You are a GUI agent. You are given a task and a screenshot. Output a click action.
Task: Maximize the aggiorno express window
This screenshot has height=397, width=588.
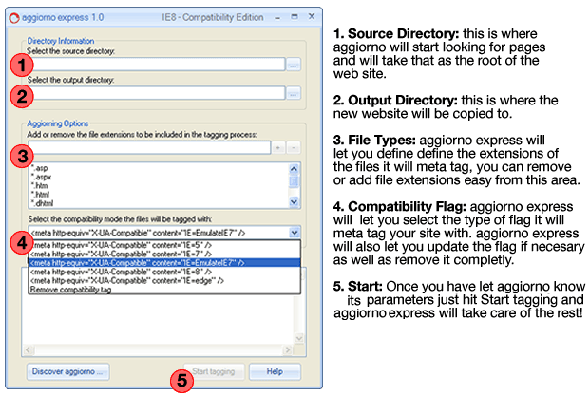coord(294,17)
